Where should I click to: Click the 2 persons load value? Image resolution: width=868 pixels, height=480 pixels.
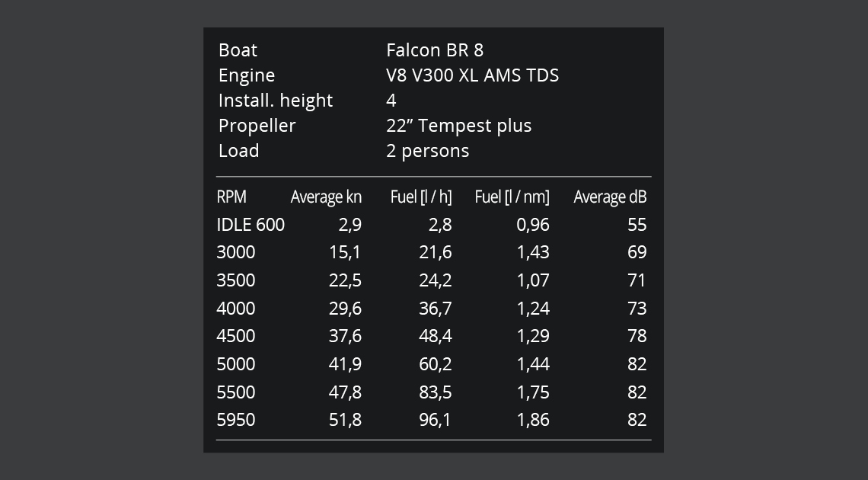pyautogui.click(x=427, y=151)
